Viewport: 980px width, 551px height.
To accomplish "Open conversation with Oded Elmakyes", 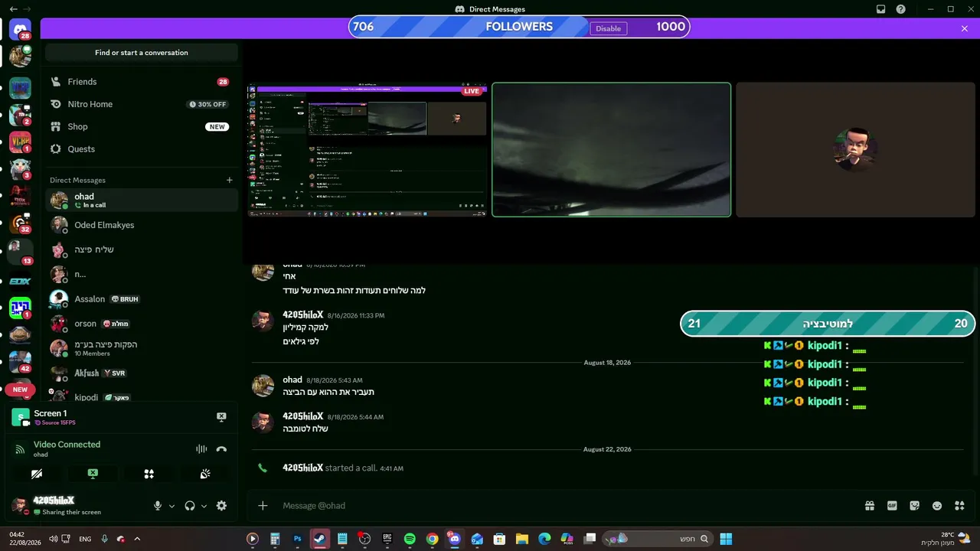I will 141,225.
